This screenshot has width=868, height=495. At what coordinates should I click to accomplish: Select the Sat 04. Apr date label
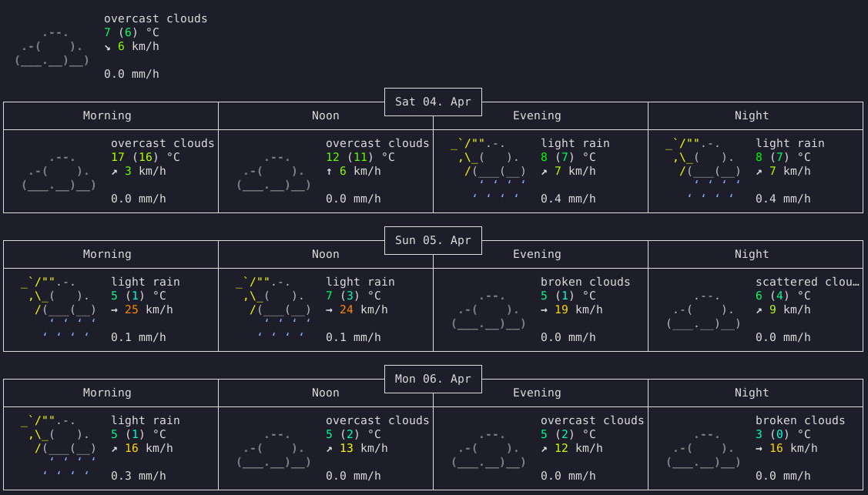click(433, 102)
